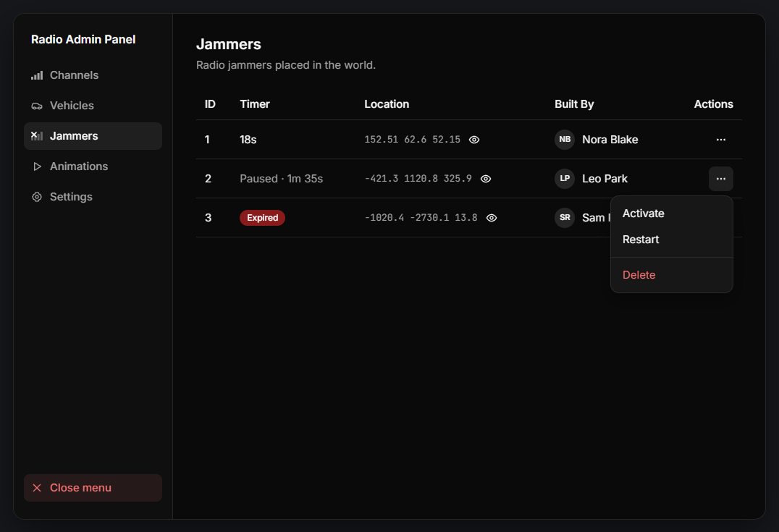Open the Settings section label

click(x=71, y=197)
